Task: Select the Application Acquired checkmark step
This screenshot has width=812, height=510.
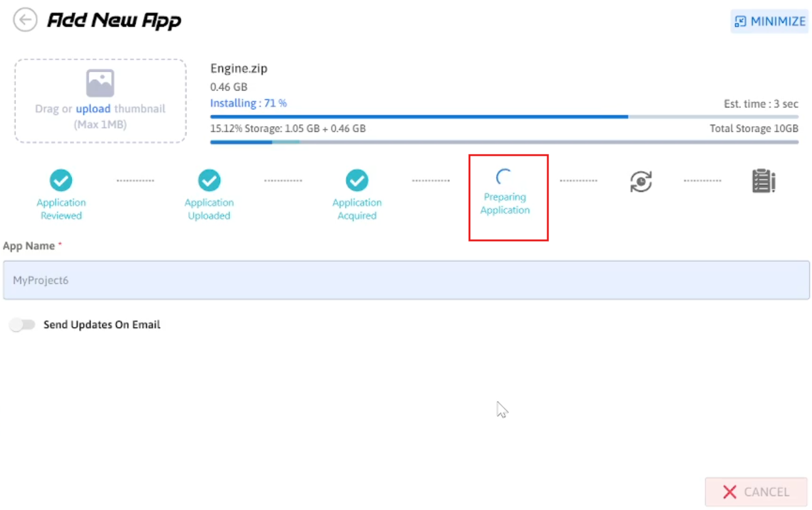Action: coord(357,181)
